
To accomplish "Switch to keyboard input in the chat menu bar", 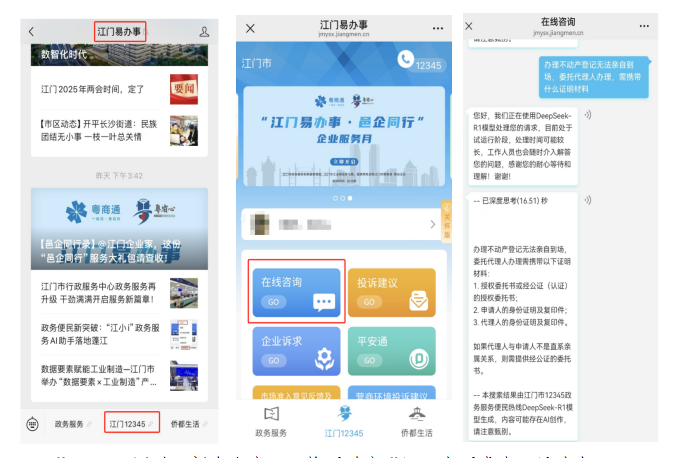I will [x=32, y=424].
